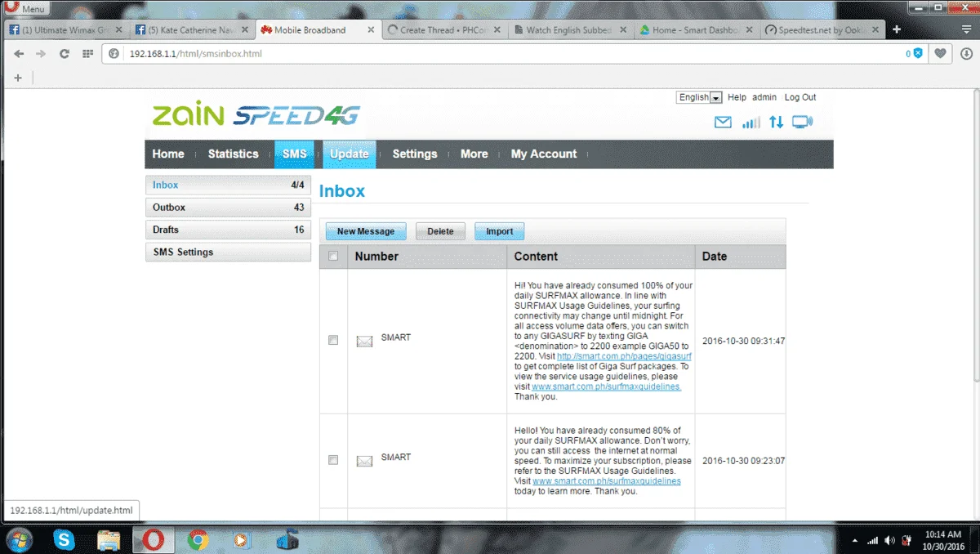
Task: Check the 09:23:07 SMART message checkbox
Action: 333,460
